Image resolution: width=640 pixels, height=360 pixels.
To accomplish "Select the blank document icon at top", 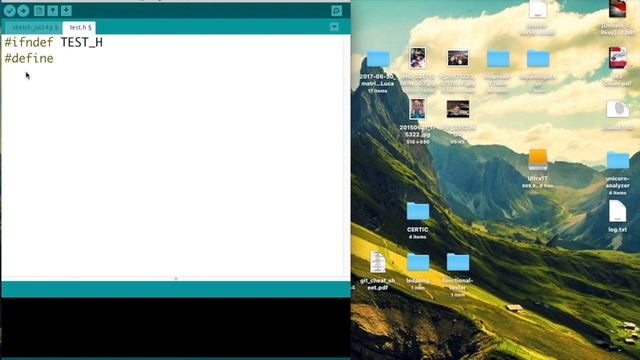I will click(538, 9).
